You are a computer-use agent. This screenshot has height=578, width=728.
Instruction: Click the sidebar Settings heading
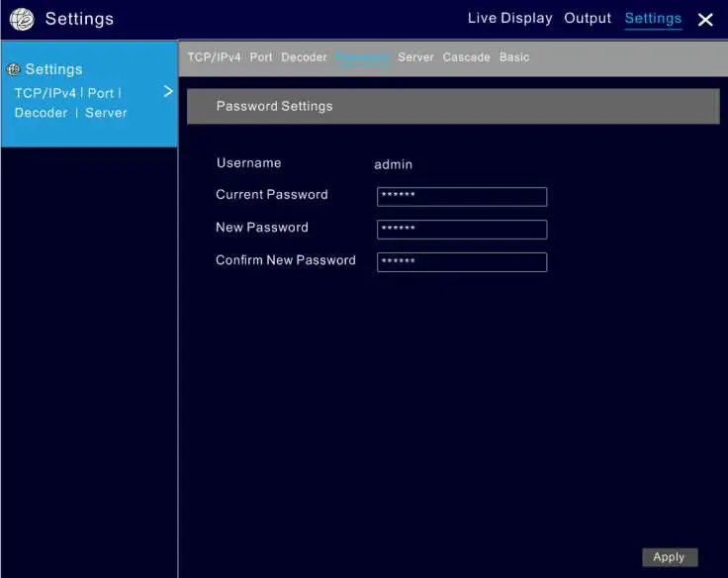point(53,69)
